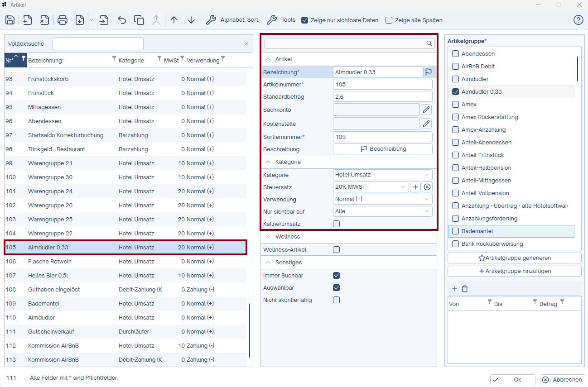Click the Save icon in the toolbar

[10, 20]
